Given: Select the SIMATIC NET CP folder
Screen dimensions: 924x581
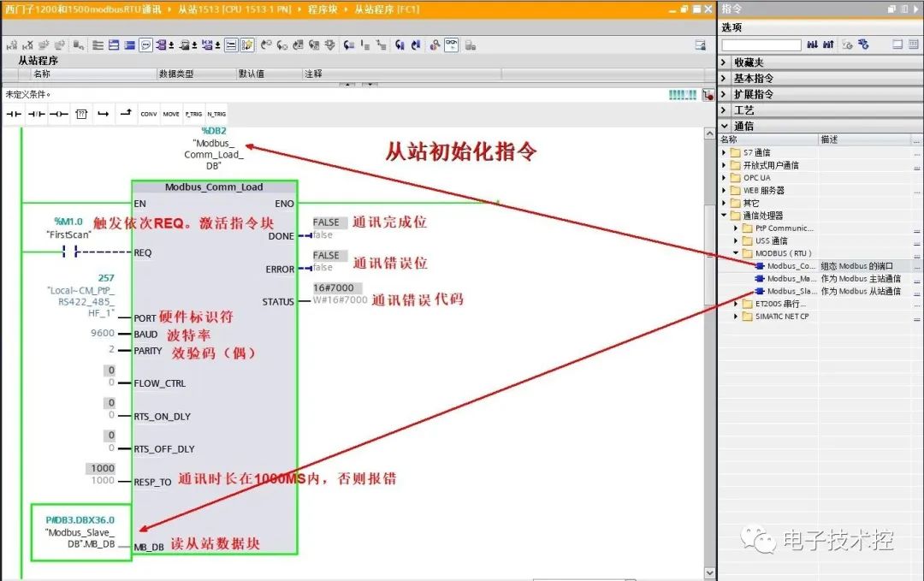Looking at the screenshot, I should [782, 317].
